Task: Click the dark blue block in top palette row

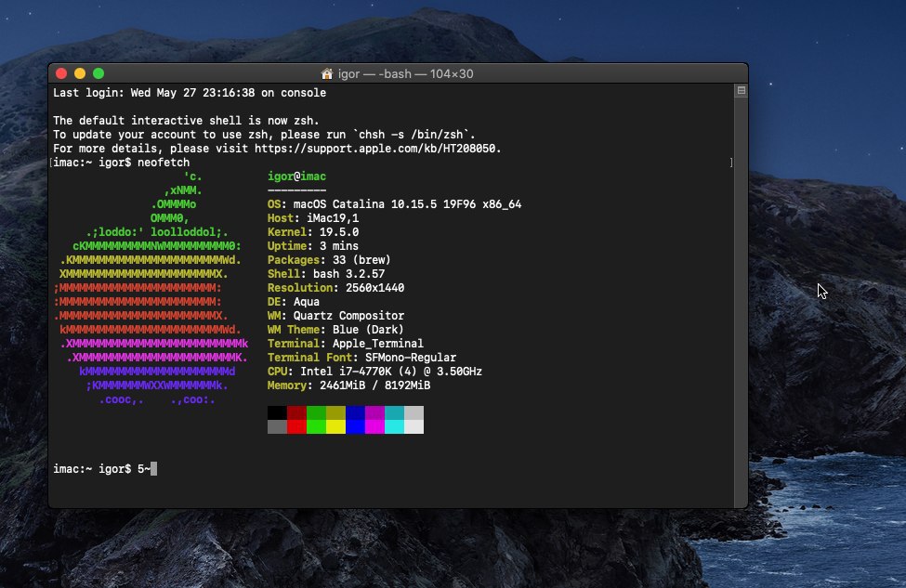Action: pyautogui.click(x=355, y=412)
